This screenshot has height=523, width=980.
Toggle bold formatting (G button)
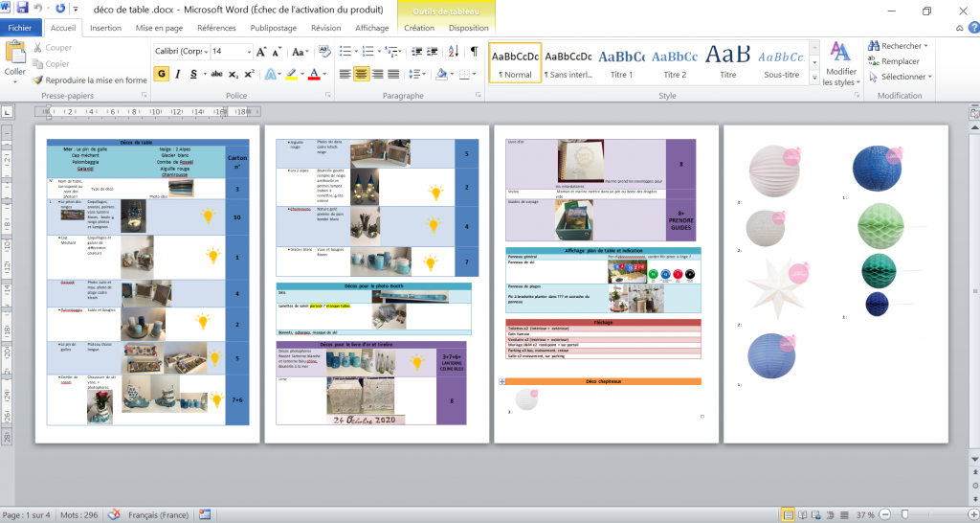pyautogui.click(x=161, y=75)
